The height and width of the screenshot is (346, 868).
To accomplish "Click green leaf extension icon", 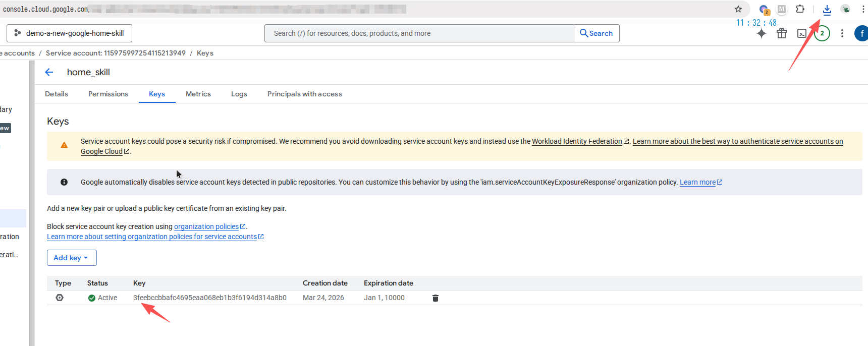I will [846, 9].
